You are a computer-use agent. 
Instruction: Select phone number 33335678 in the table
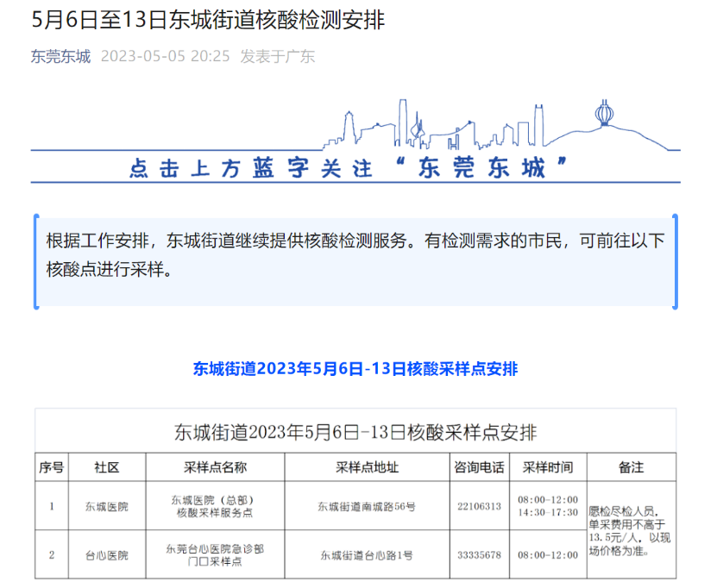point(479,554)
